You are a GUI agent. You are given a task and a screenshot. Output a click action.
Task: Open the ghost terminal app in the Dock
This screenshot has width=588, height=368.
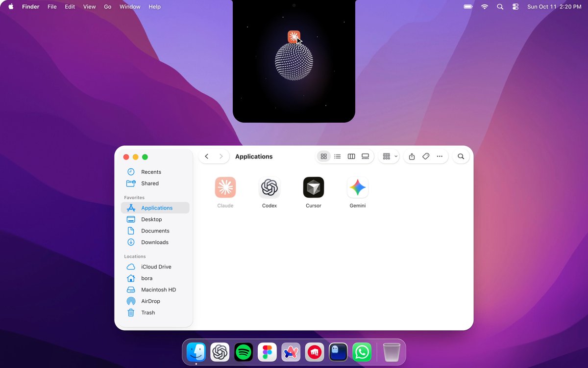click(x=338, y=352)
